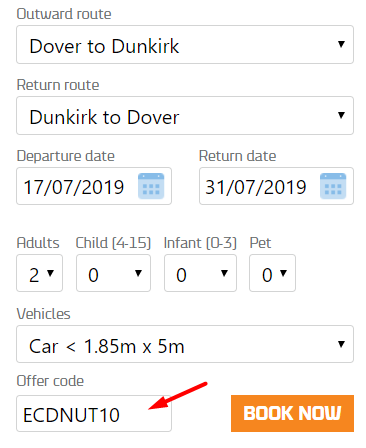Click the BOOK NOW button
The image size is (366, 448).
(x=292, y=413)
